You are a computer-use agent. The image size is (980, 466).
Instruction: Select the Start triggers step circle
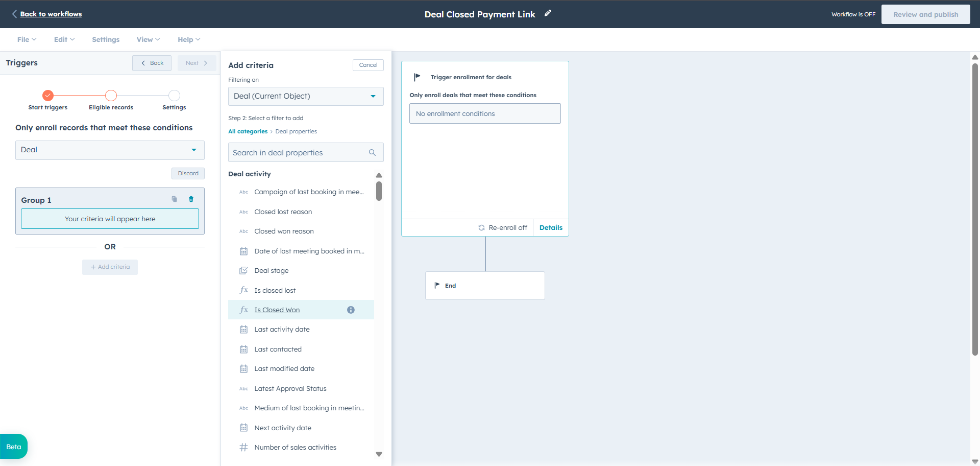coord(48,95)
